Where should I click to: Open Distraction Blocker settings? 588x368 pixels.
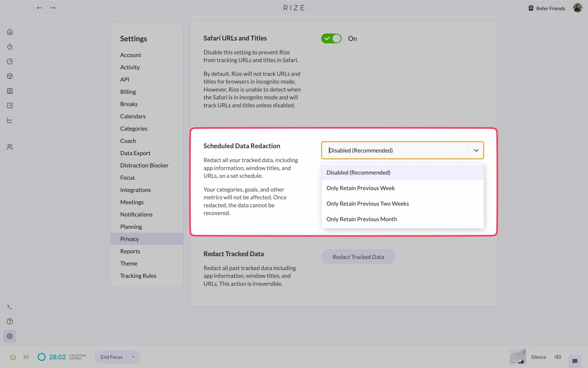[147, 165]
